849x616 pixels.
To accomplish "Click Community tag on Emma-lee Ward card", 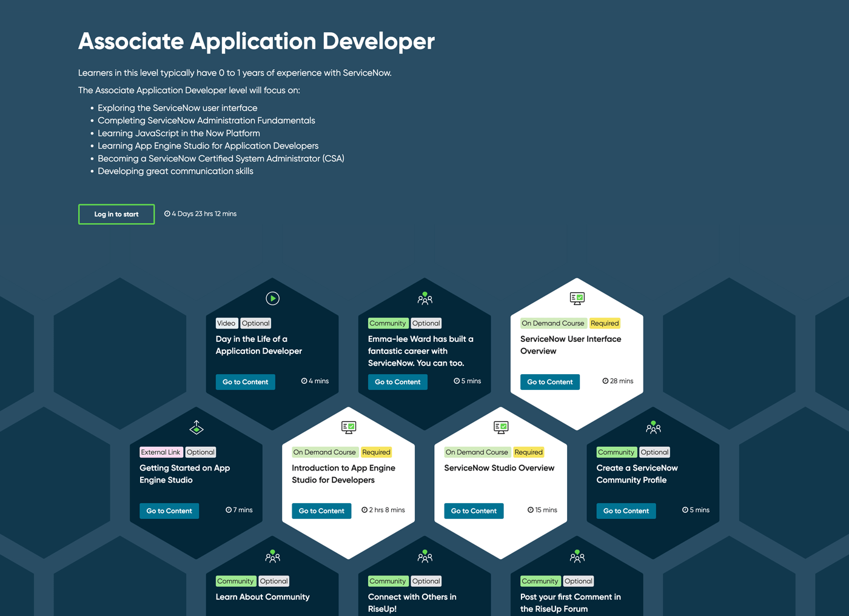I will (x=388, y=323).
